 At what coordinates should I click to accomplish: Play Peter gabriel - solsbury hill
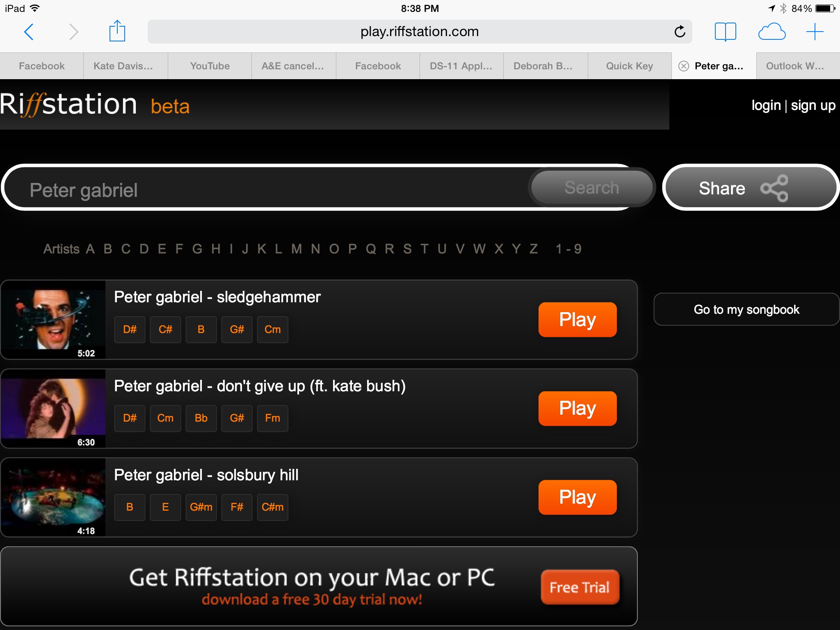tap(577, 497)
